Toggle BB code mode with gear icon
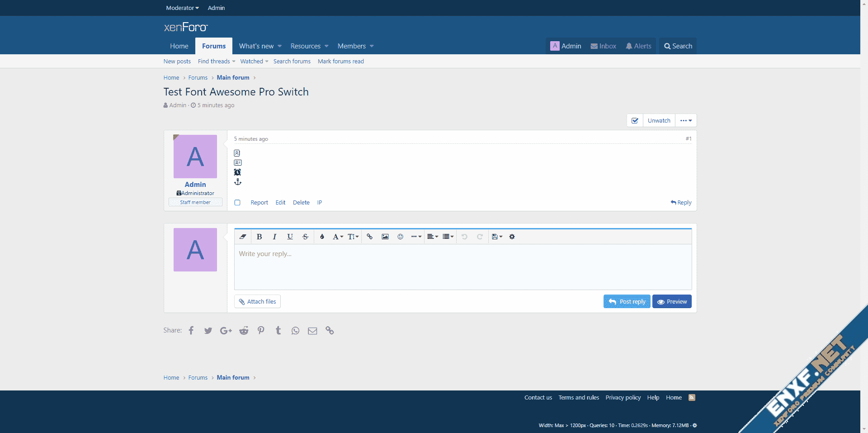The width and height of the screenshot is (868, 433). pyautogui.click(x=512, y=237)
